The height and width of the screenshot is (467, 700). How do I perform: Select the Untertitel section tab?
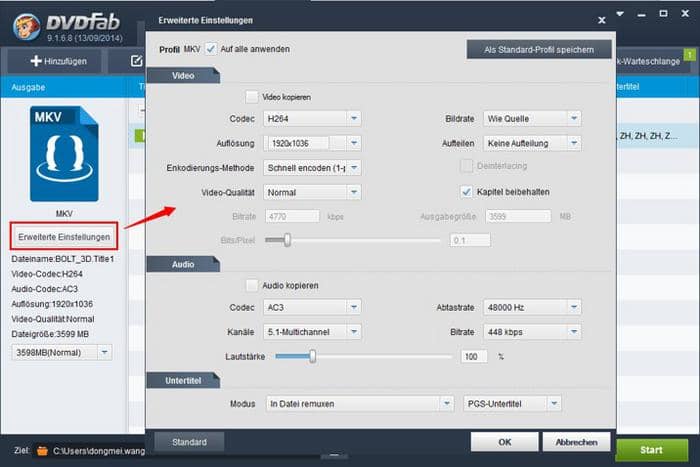[x=183, y=380]
